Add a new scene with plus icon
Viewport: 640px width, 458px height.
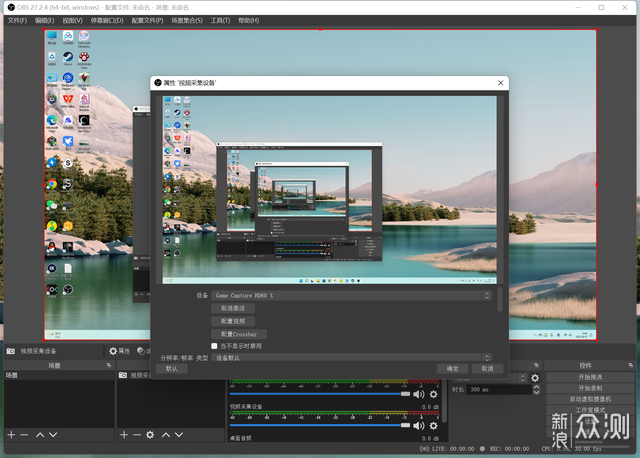(11, 435)
